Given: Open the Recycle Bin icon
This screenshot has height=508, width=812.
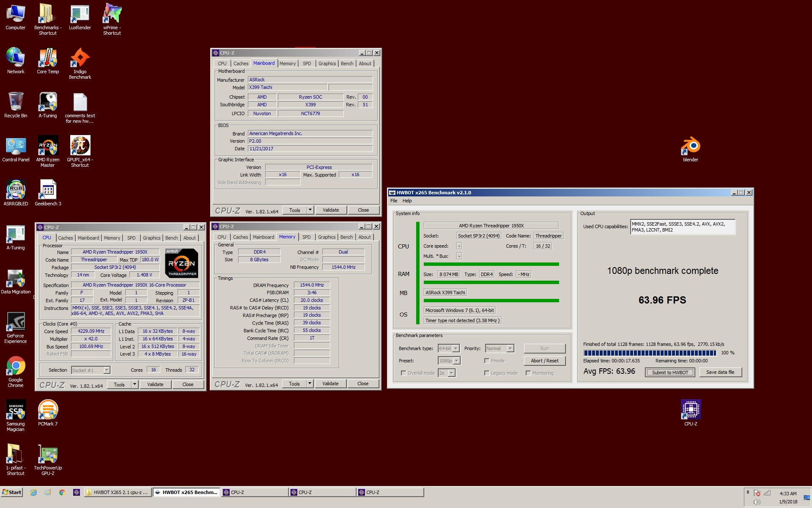Looking at the screenshot, I should [x=16, y=105].
